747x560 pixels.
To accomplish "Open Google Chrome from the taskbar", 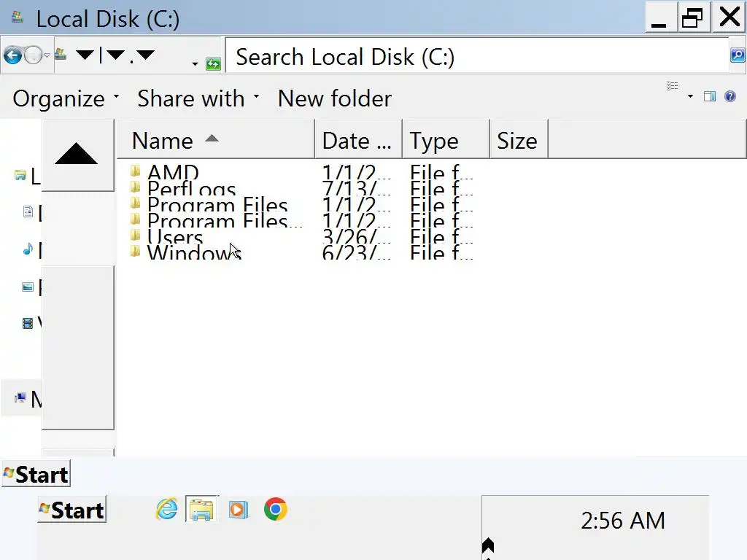I will 275,510.
